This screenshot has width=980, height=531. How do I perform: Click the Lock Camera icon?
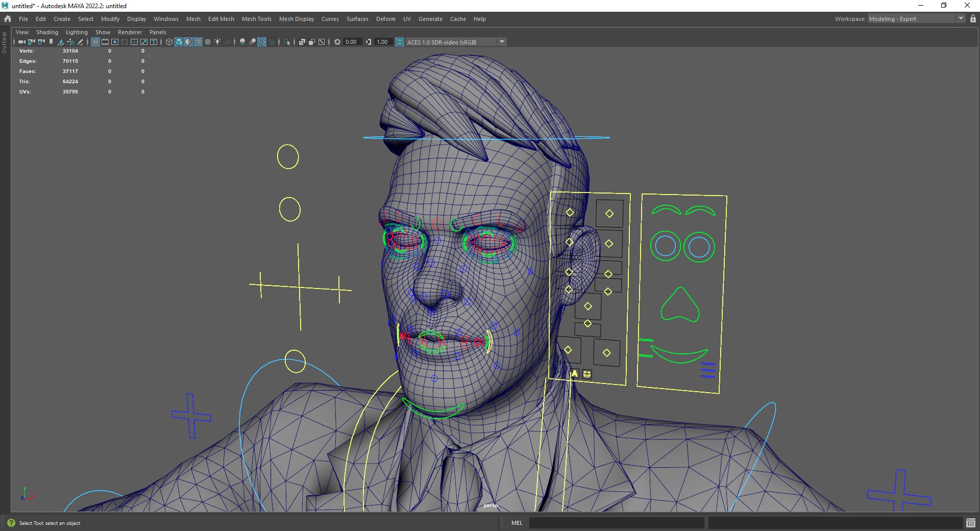click(31, 42)
